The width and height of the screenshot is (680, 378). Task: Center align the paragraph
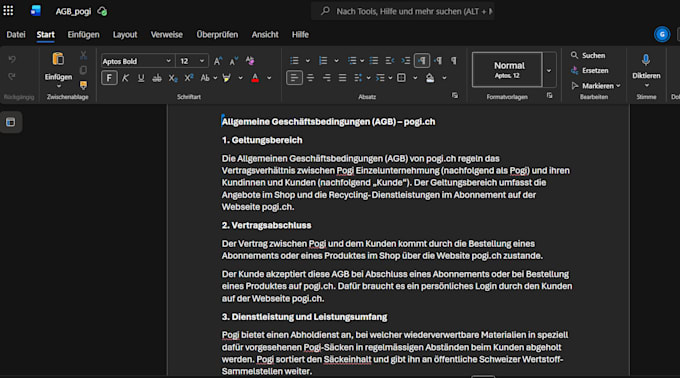pyautogui.click(x=311, y=78)
